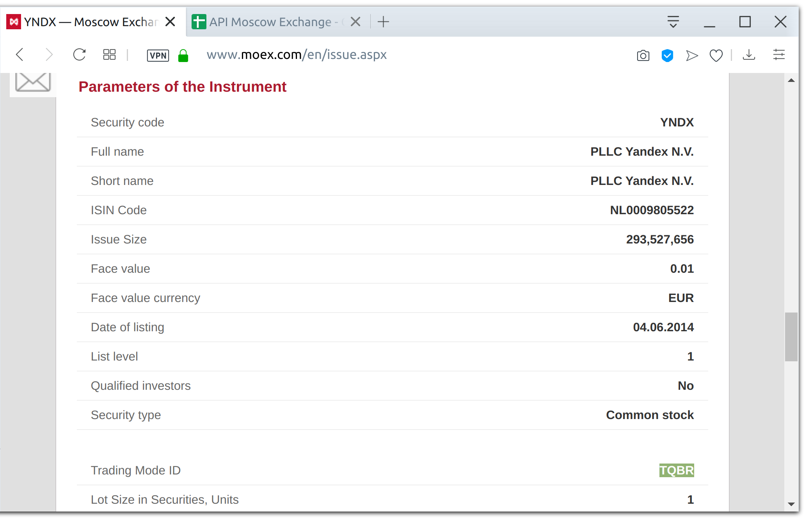Screen dimensions: 812x524
Task: Click the send to My Flow arrow
Action: coord(692,55)
